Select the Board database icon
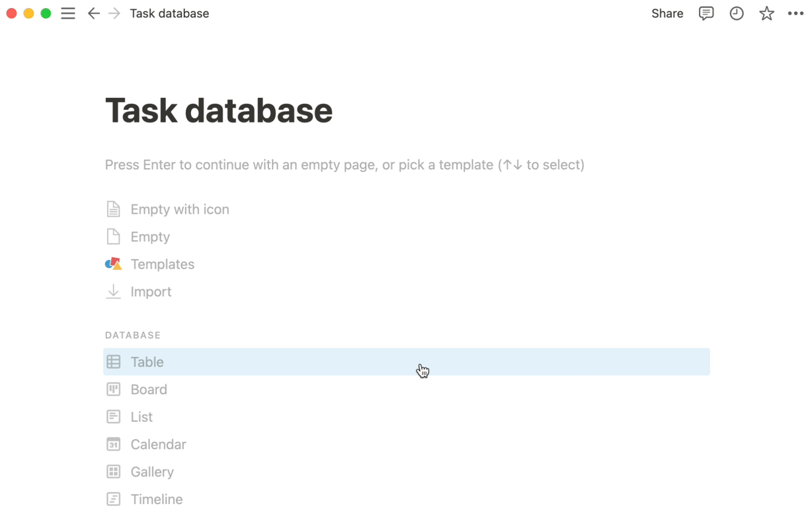Image resolution: width=812 pixels, height=508 pixels. pyautogui.click(x=114, y=390)
